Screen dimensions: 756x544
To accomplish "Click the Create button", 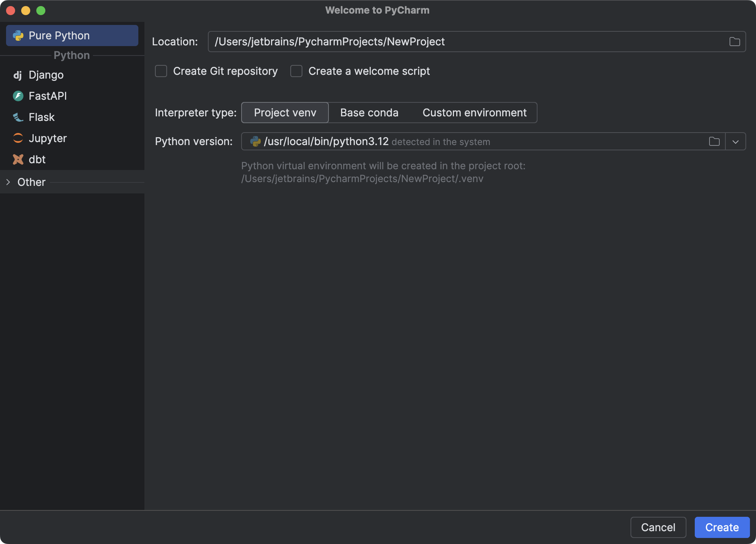I will tap(722, 527).
